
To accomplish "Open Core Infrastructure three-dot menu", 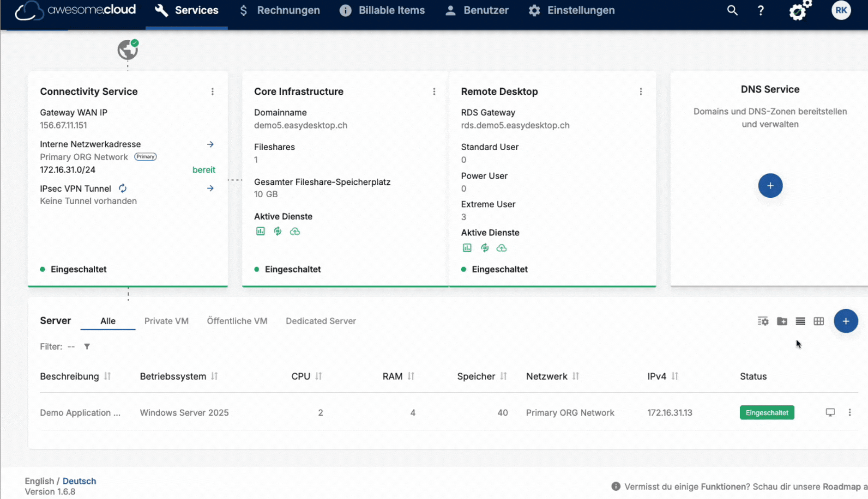I will point(434,91).
